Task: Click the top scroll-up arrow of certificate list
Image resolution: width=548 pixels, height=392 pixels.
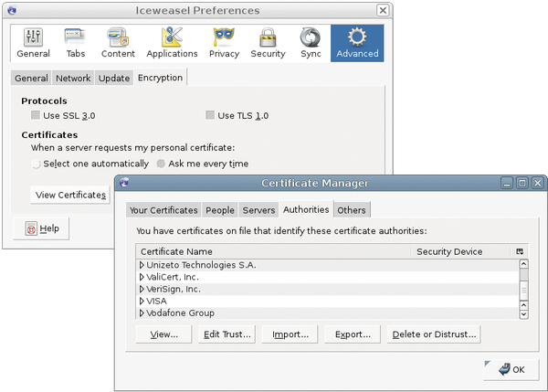Action: tap(523, 264)
